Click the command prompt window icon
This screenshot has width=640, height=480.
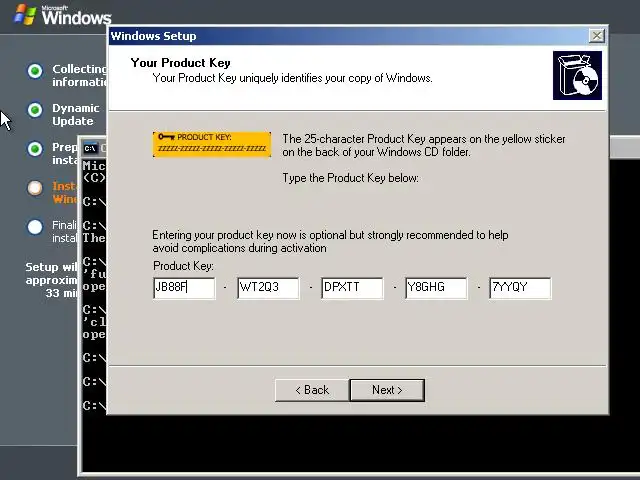tap(90, 148)
